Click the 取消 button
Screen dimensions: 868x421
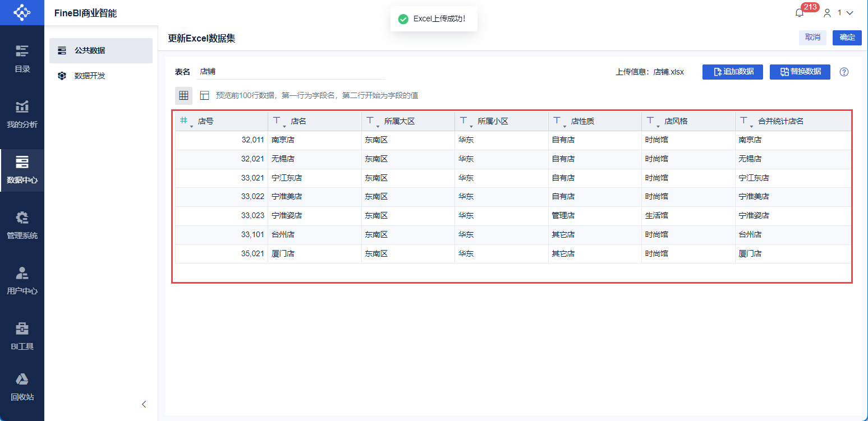(x=812, y=38)
